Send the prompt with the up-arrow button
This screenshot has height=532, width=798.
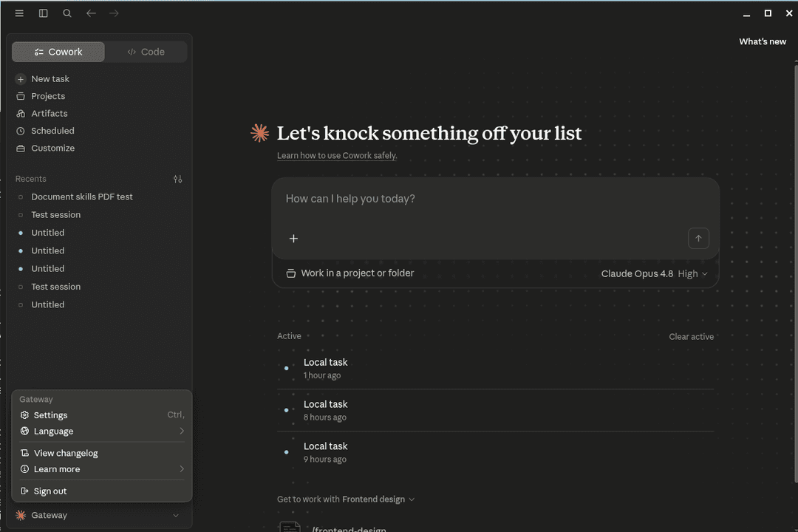pyautogui.click(x=698, y=238)
